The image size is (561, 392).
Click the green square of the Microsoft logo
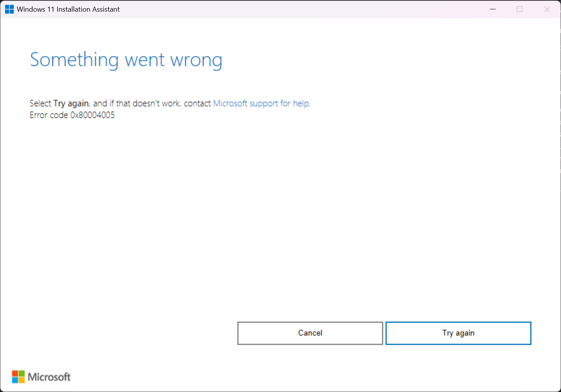(x=21, y=374)
